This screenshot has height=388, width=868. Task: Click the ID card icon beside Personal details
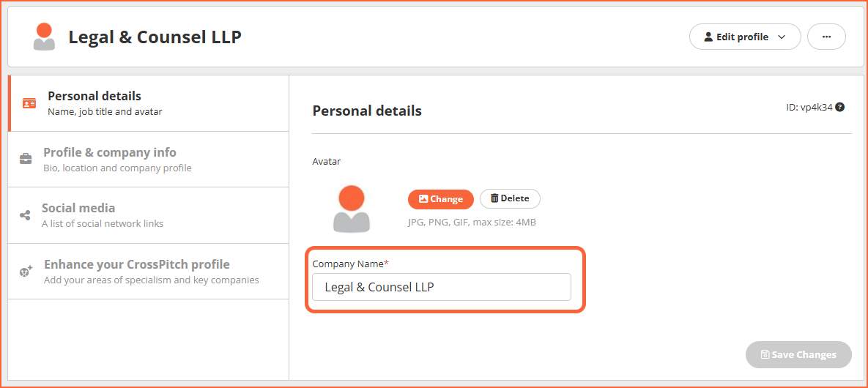click(29, 103)
